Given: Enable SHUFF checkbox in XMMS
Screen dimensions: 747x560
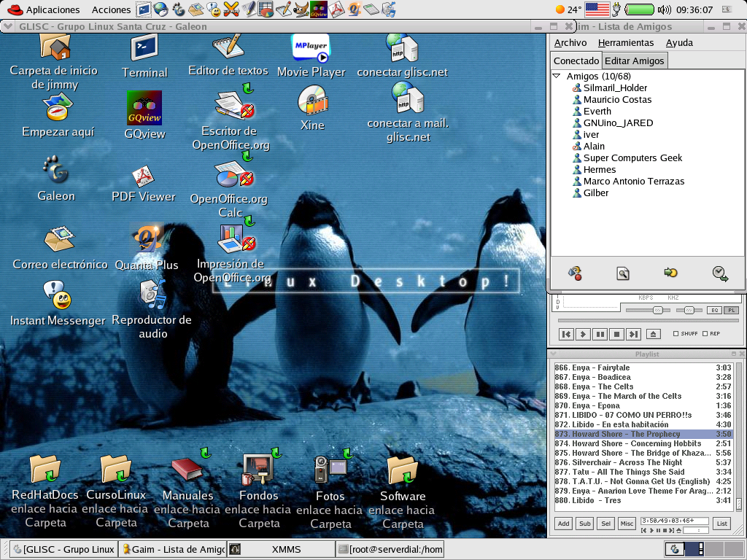Looking at the screenshot, I should coord(676,334).
